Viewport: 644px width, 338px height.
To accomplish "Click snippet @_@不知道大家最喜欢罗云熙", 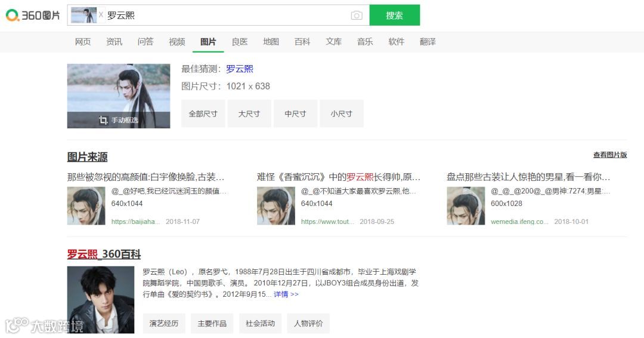I will (358, 190).
